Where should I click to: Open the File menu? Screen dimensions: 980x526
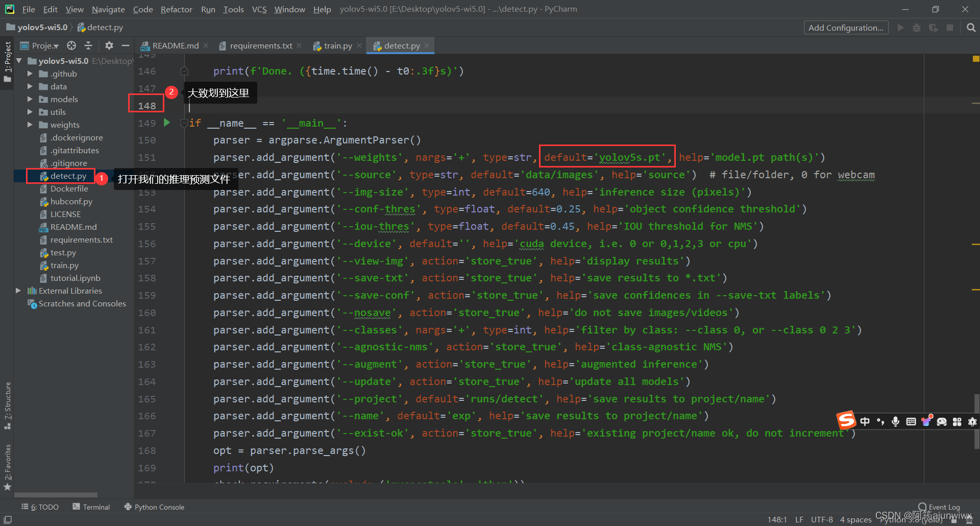[x=29, y=9]
